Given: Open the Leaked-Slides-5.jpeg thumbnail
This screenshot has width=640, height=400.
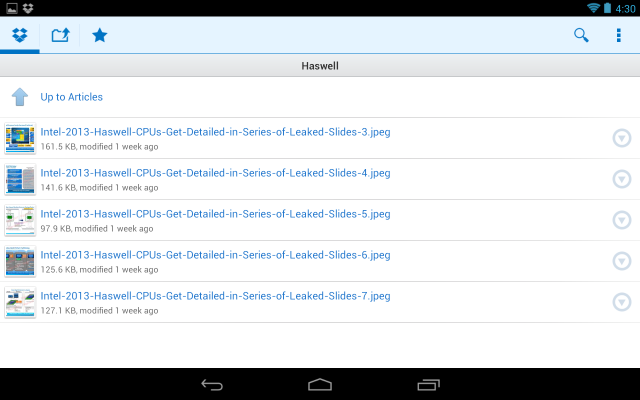Looking at the screenshot, I should (x=20, y=220).
